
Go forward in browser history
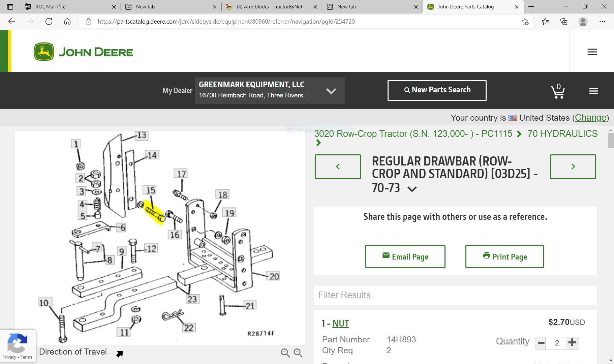click(30, 22)
